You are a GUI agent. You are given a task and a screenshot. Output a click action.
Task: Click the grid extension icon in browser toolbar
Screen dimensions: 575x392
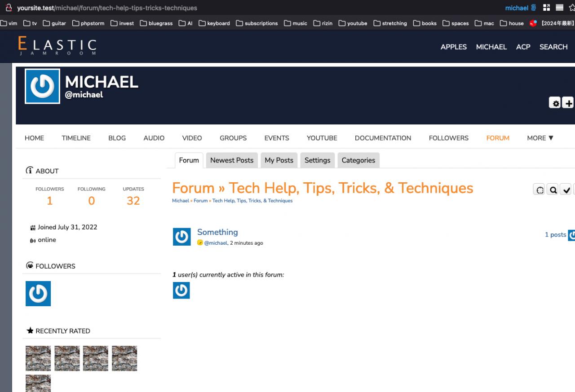(546, 8)
